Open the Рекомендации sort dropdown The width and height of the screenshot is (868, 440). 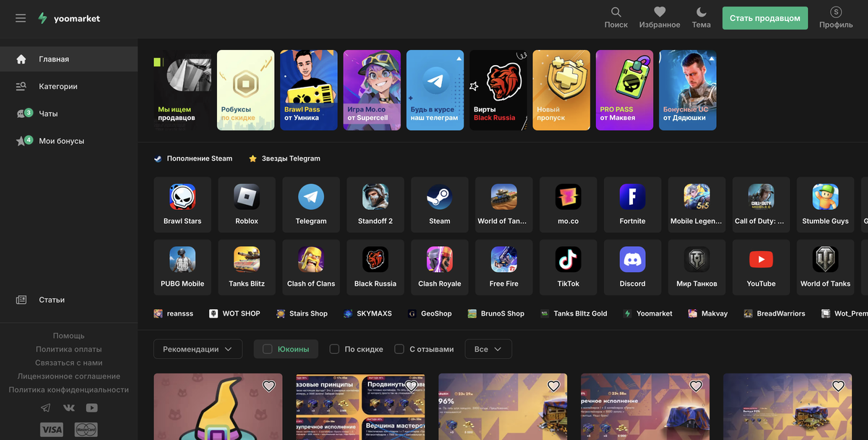click(x=197, y=349)
